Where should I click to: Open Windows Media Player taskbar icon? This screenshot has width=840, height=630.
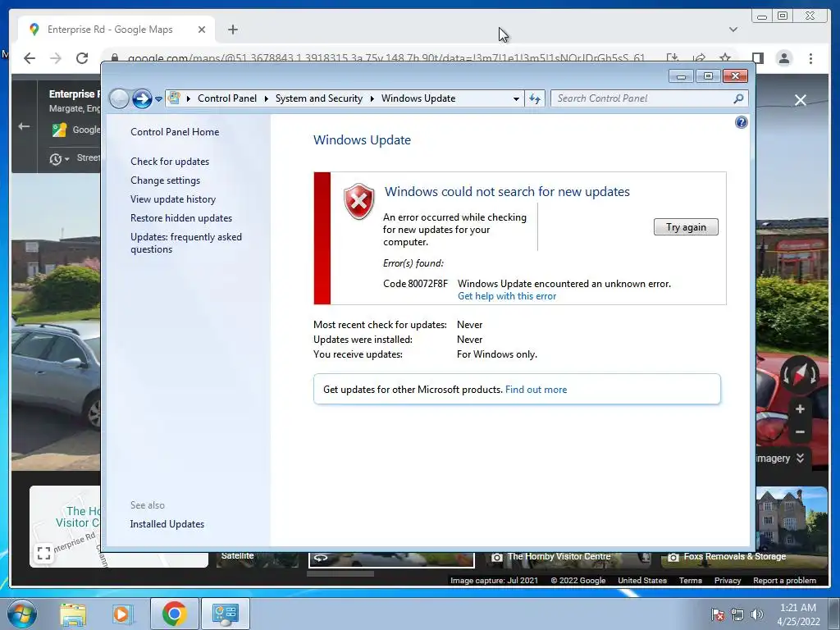pyautogui.click(x=122, y=614)
